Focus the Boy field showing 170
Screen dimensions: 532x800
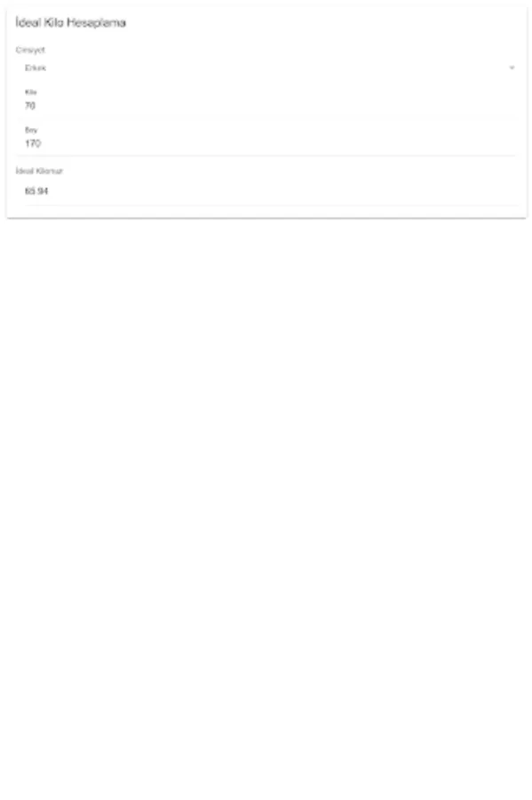click(270, 138)
